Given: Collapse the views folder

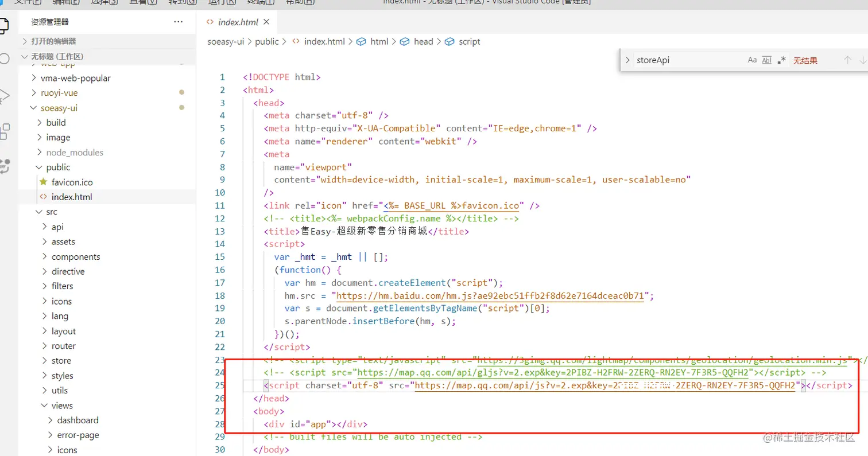Looking at the screenshot, I should click(45, 406).
